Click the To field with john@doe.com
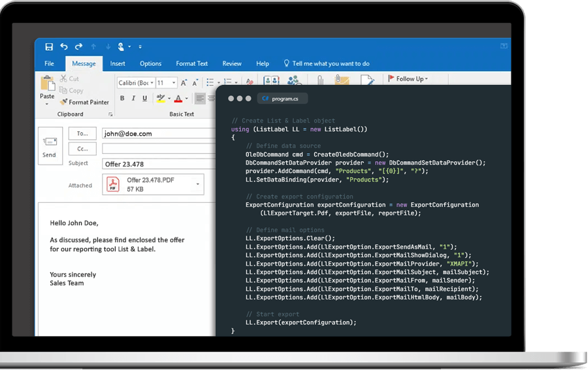Screen dimensions: 588x370 (x=159, y=134)
